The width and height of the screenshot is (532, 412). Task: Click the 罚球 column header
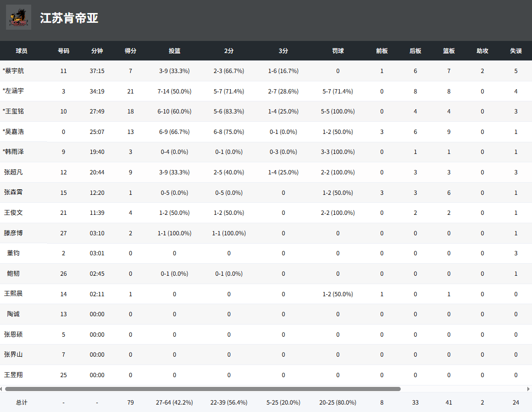(x=338, y=51)
